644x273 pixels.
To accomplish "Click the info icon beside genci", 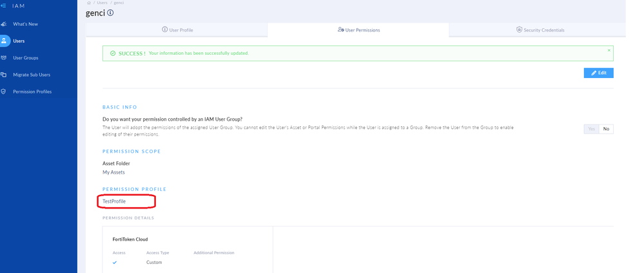I will (111, 13).
